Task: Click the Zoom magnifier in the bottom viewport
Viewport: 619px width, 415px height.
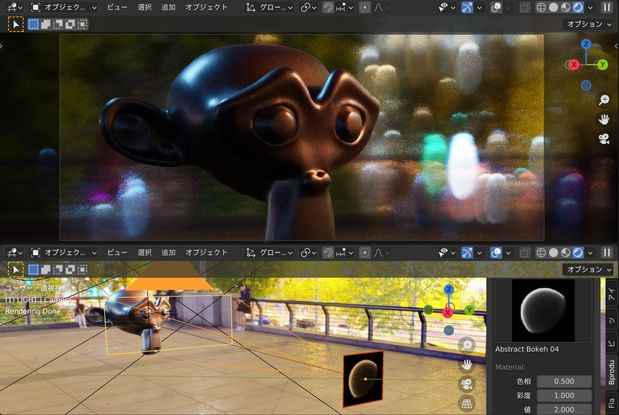Action: coord(467,345)
